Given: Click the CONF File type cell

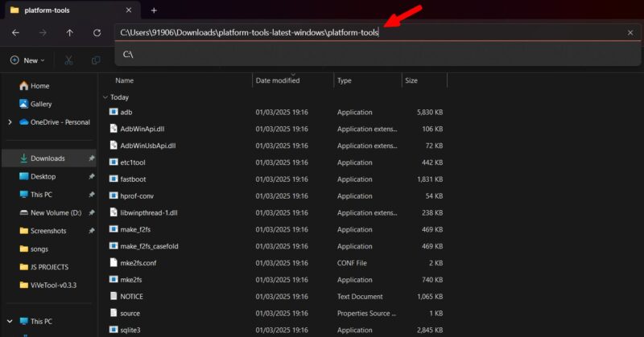Looking at the screenshot, I should coord(352,263).
